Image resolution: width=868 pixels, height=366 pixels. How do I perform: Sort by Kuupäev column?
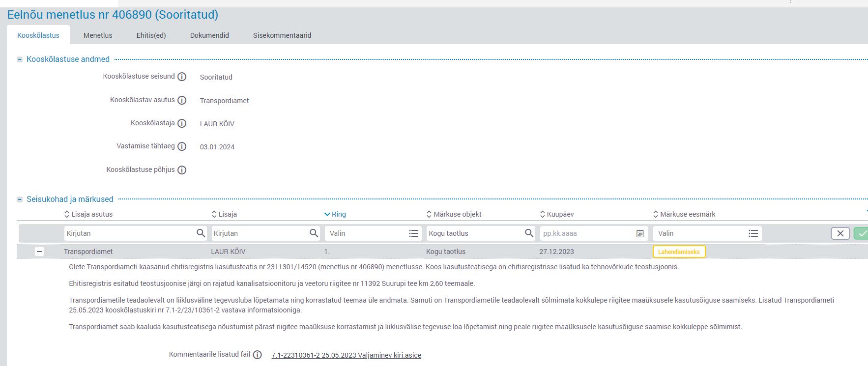(557, 214)
